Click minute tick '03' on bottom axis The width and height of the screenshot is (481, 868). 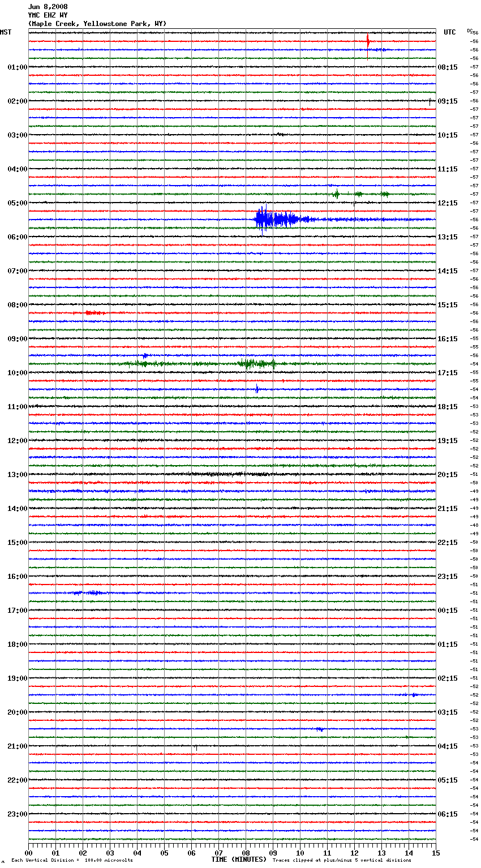pos(110,853)
